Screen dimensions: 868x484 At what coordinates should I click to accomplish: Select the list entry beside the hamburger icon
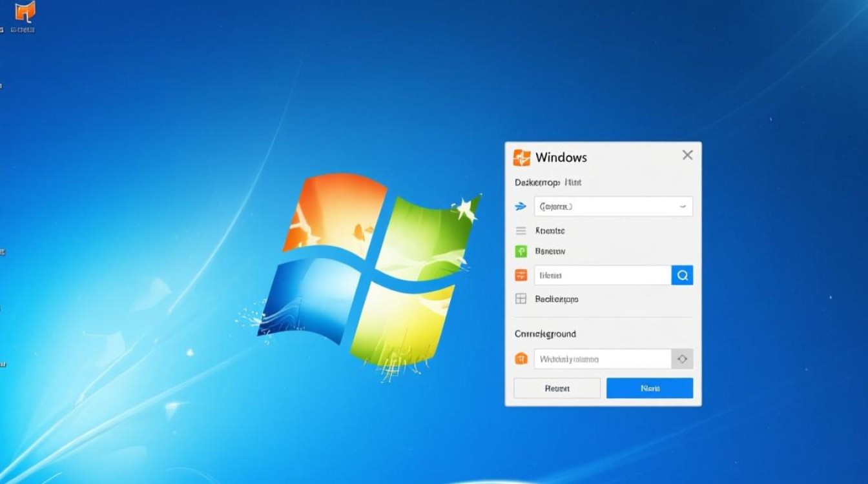pyautogui.click(x=550, y=230)
